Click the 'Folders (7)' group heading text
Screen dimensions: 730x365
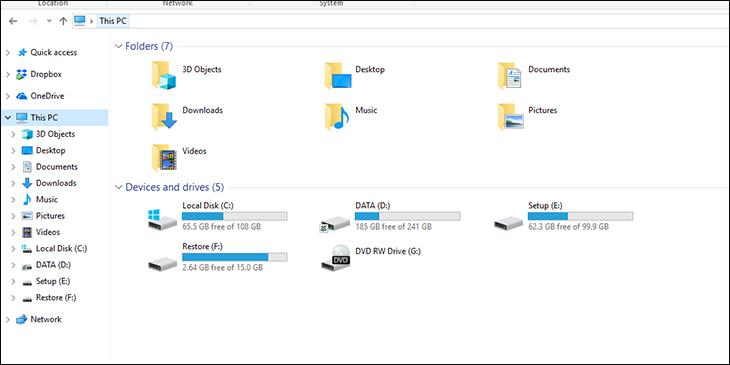pos(149,47)
